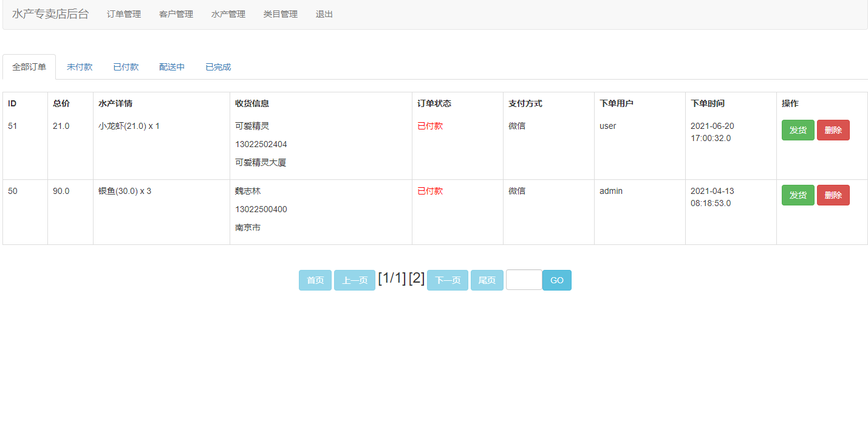Open the 类目管理 menu item
The width and height of the screenshot is (868, 448).
click(280, 14)
